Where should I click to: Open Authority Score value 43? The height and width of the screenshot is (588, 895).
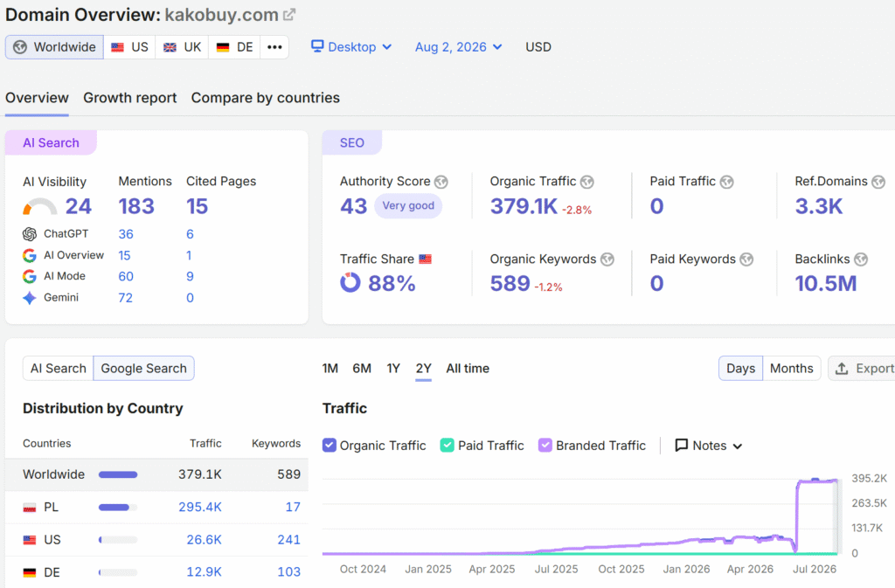(x=353, y=206)
